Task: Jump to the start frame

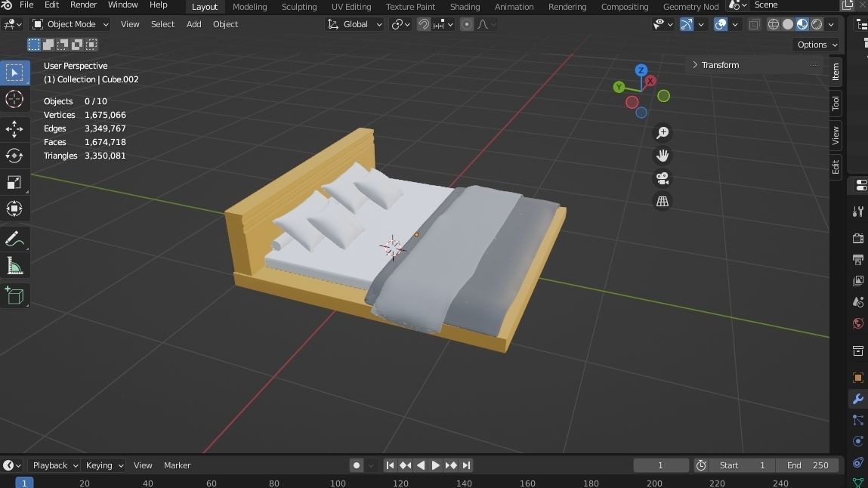Action: 390,465
